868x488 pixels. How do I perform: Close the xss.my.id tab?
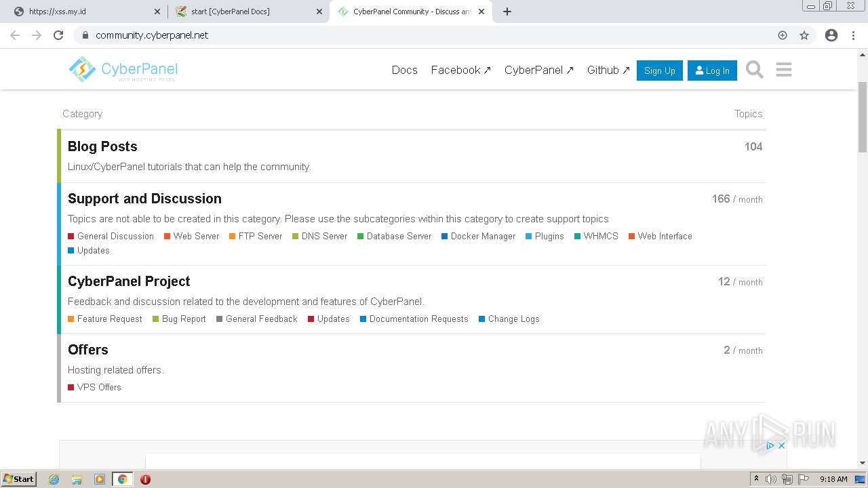(x=157, y=12)
